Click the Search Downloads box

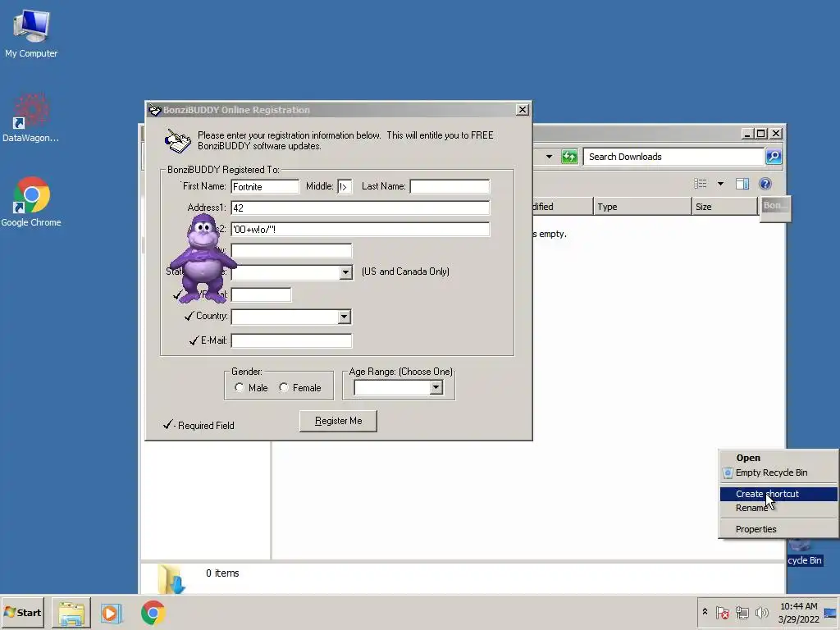point(673,157)
